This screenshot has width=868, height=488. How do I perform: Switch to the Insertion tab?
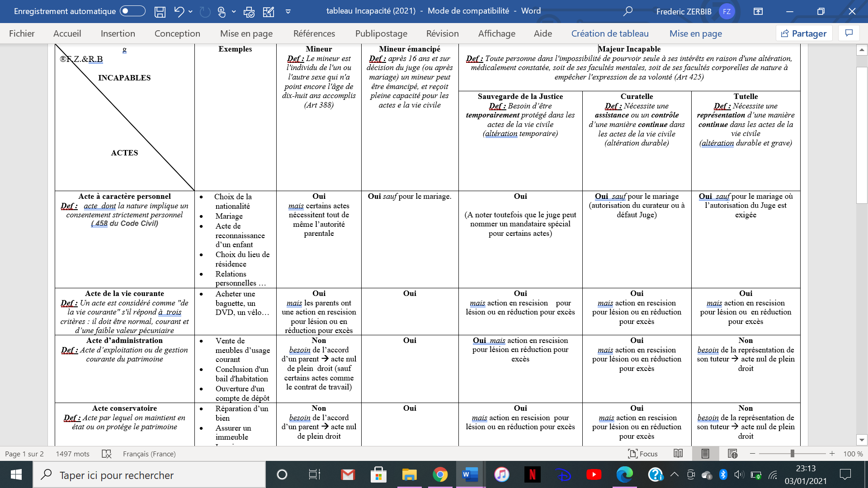click(x=118, y=33)
